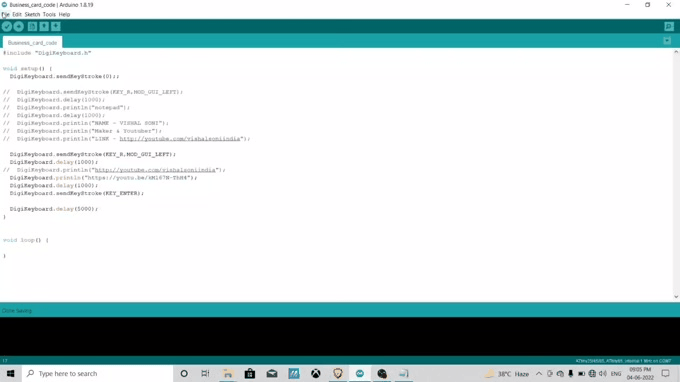Click the youtube.com URL in the commented println under delay

pos(155,170)
